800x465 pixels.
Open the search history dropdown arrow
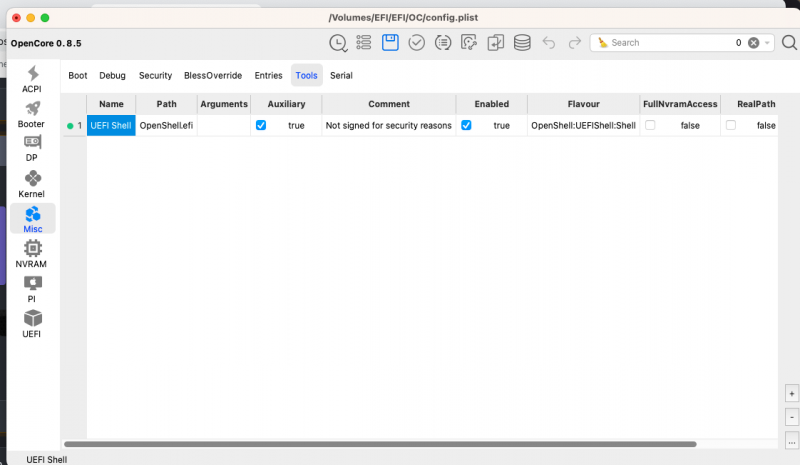tap(767, 43)
